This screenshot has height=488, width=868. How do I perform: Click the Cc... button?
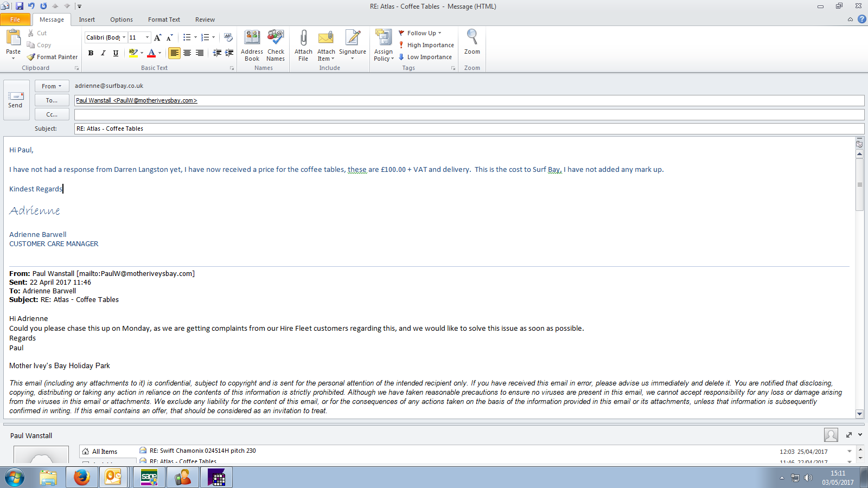click(x=52, y=114)
